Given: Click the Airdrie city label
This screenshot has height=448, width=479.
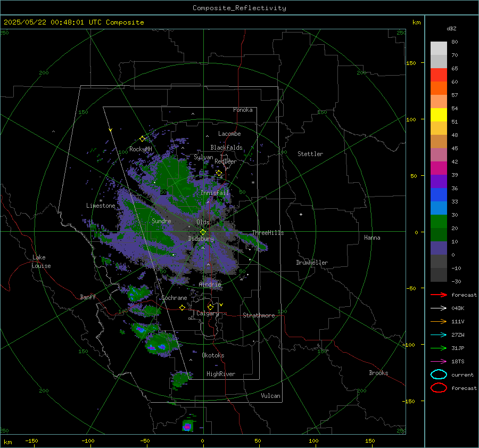Looking at the screenshot, I should pos(210,284).
